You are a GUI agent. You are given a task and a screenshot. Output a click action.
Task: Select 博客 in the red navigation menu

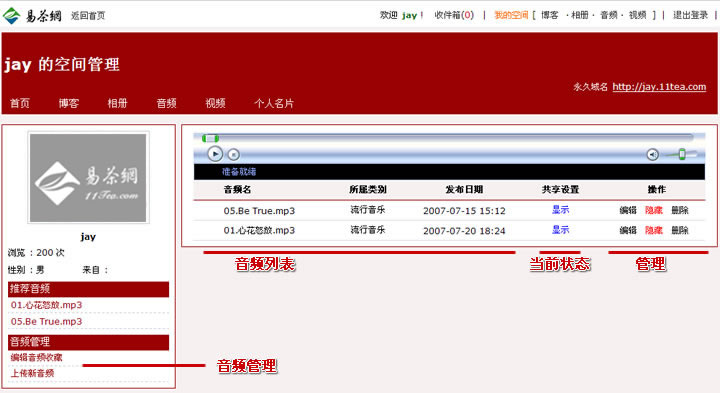69,103
